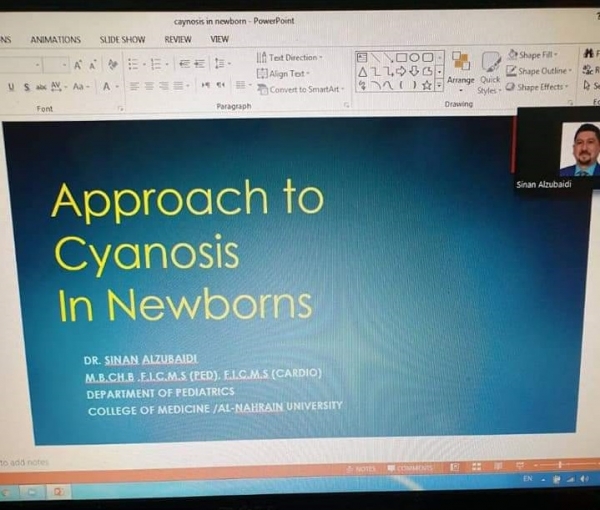Select the Triangle shape

pos(363,72)
